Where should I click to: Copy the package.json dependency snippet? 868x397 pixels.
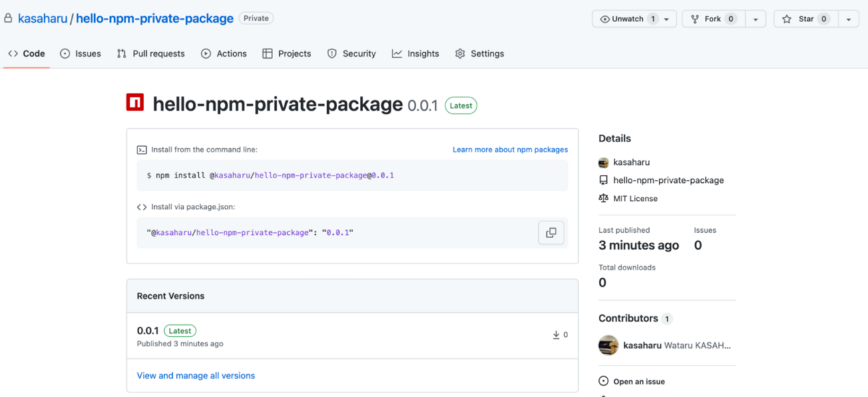(551, 232)
